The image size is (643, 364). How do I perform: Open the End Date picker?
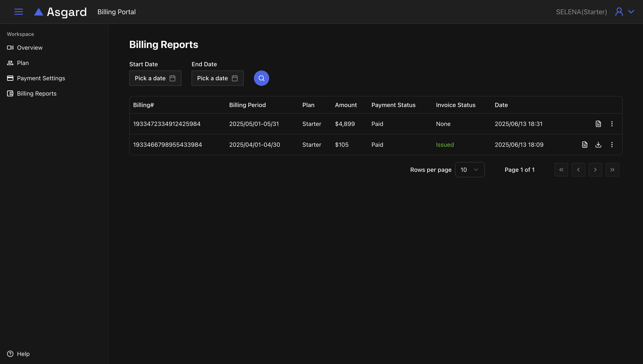[217, 78]
